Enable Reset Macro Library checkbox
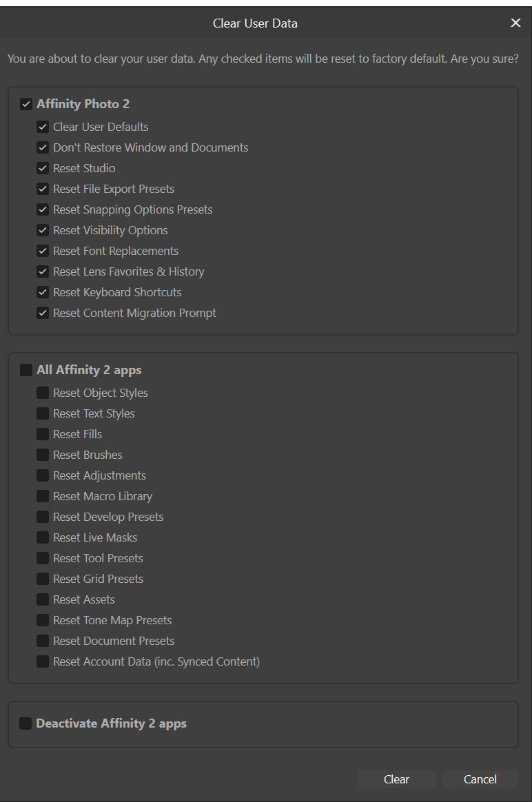Screen dimensions: 532x802 (x=43, y=497)
